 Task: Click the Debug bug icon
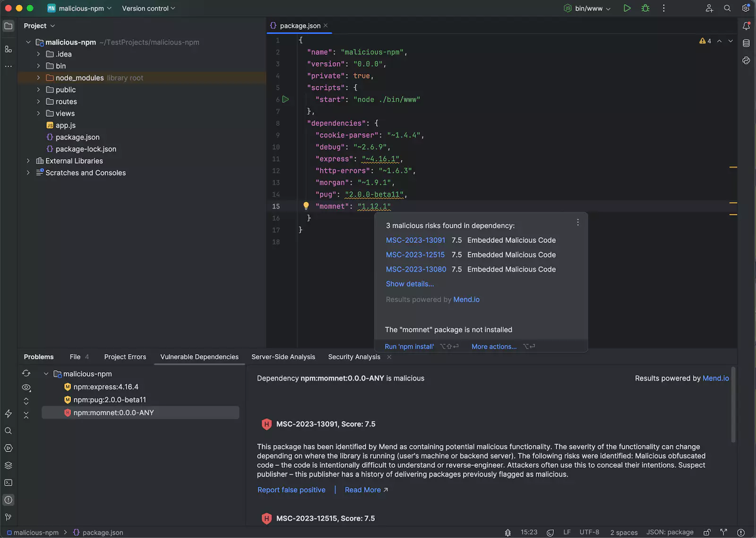645,8
